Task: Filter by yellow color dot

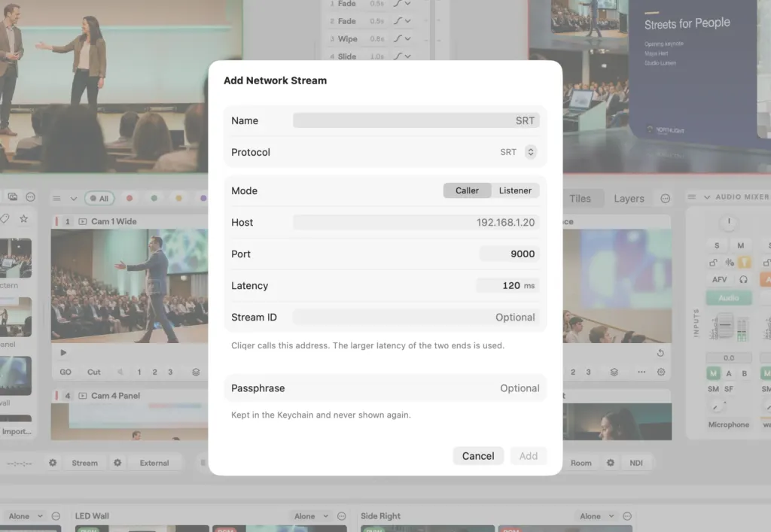Action: pos(178,199)
